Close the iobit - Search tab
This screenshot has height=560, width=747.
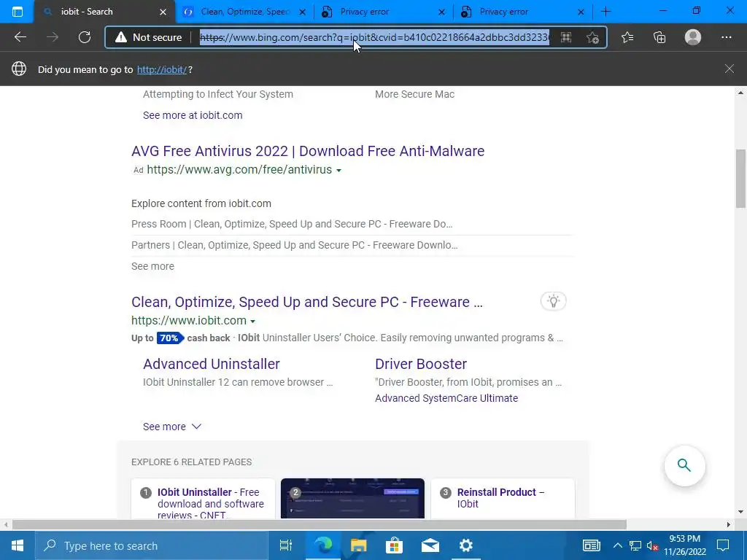pos(163,12)
